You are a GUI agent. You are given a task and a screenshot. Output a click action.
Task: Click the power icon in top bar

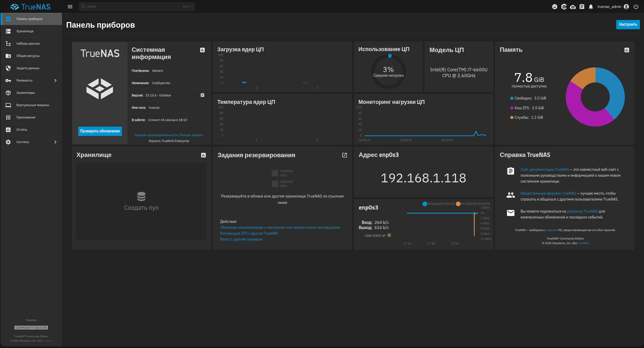(636, 7)
